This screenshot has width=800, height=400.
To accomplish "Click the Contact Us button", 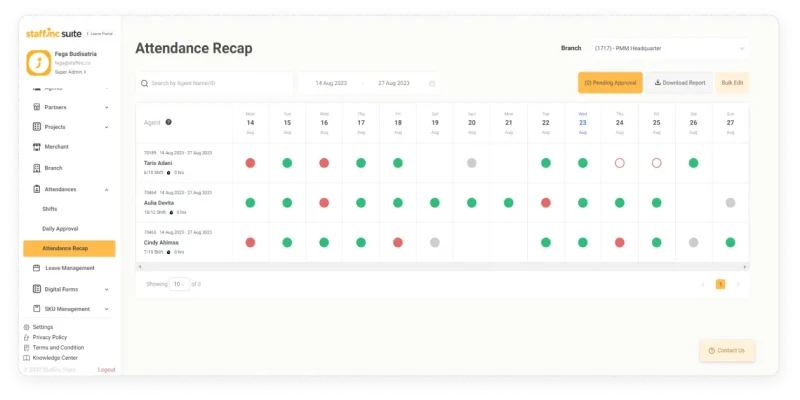I will (727, 351).
